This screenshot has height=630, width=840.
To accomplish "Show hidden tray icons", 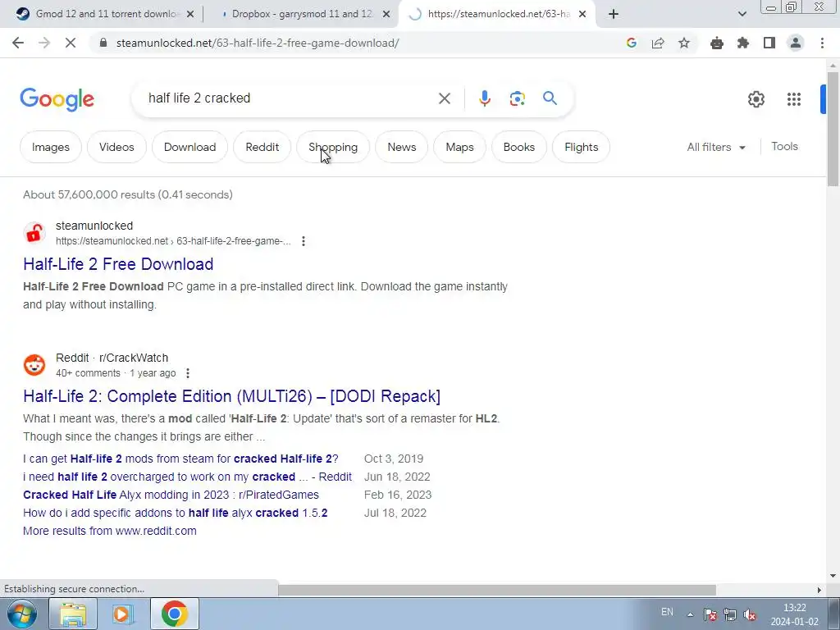I will (691, 614).
